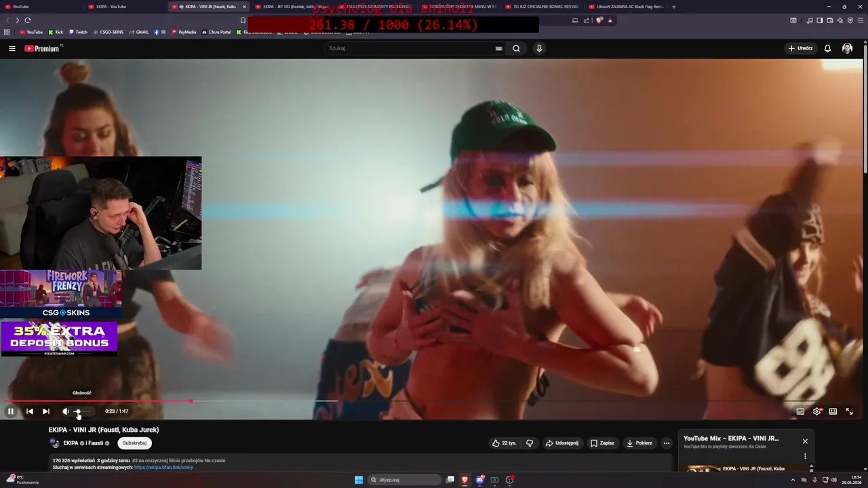The image size is (868, 488).
Task: Open the Twitch bookmark
Action: [x=78, y=32]
